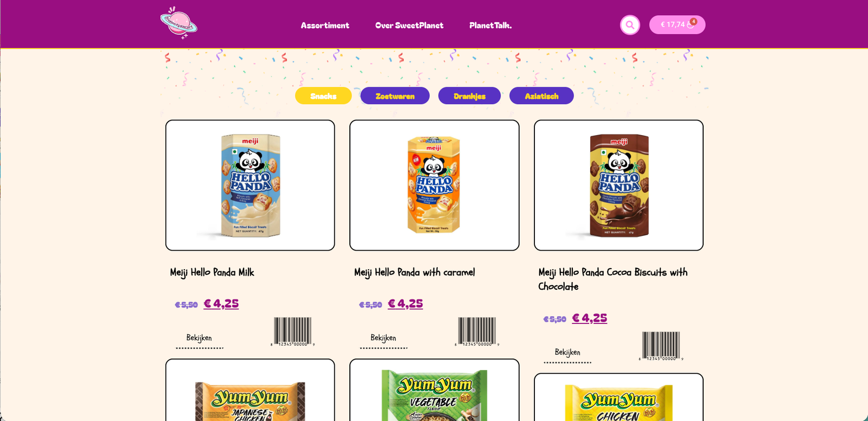
Task: Go to Over SweetPlanet page
Action: tap(409, 25)
